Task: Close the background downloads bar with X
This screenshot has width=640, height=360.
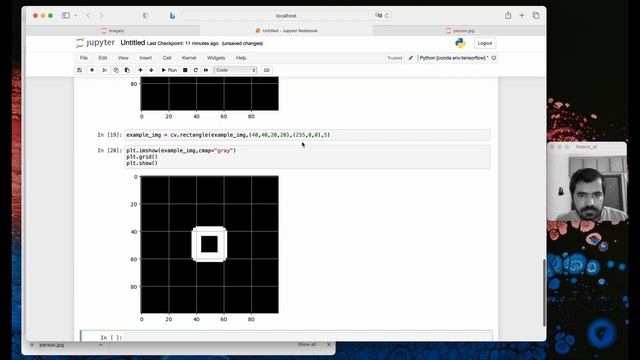Action: click(329, 345)
